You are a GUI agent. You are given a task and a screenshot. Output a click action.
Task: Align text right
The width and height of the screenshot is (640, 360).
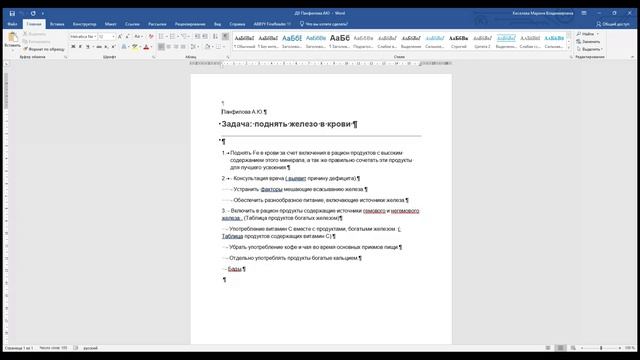pyautogui.click(x=176, y=47)
